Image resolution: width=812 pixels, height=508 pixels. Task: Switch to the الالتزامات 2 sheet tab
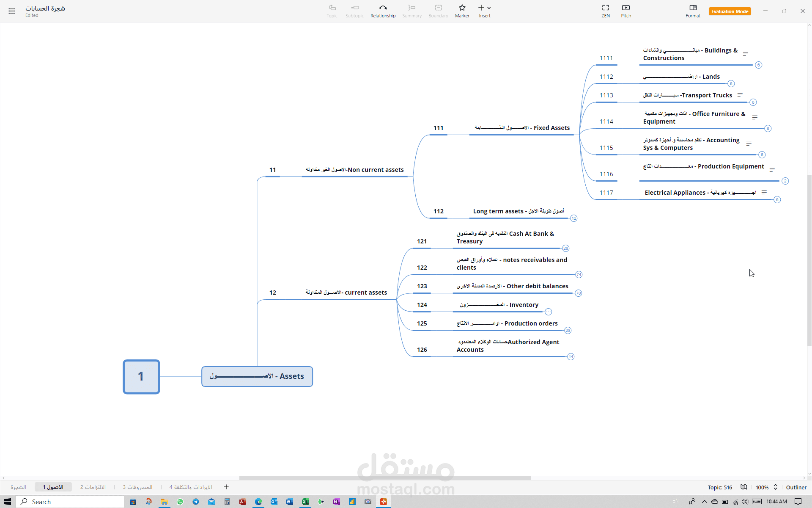[93, 487]
